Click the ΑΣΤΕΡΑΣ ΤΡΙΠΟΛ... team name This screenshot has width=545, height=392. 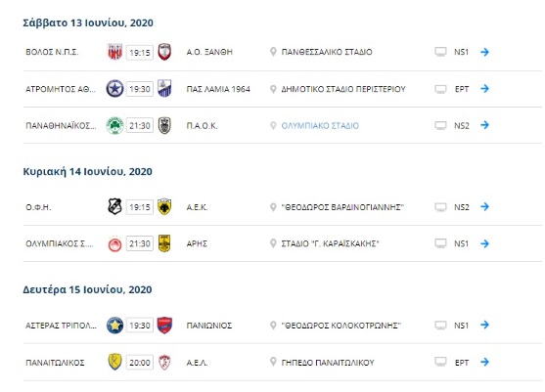tap(62, 326)
